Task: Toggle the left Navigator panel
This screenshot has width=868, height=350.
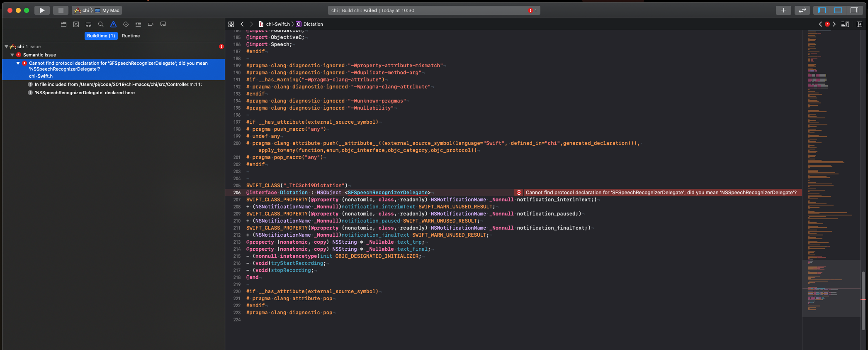Action: tap(822, 10)
